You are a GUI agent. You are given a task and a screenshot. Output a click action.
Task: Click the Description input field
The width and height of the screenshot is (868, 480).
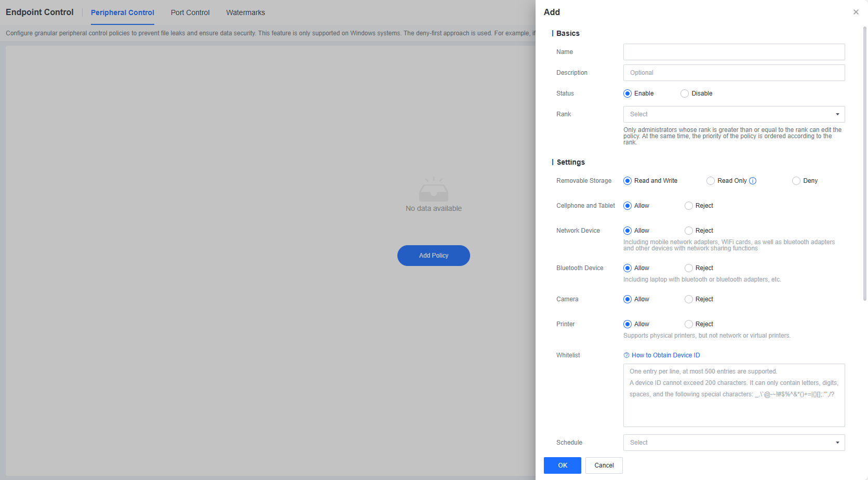(734, 73)
